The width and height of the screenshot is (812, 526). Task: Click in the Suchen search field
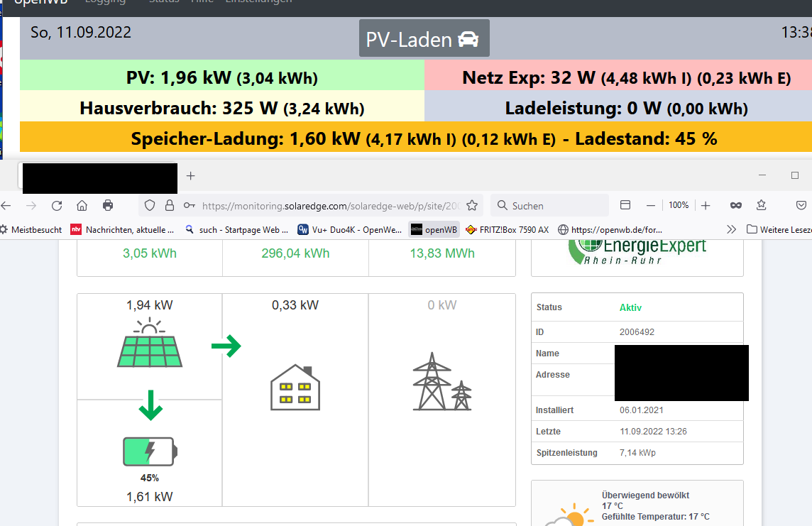[x=550, y=206]
